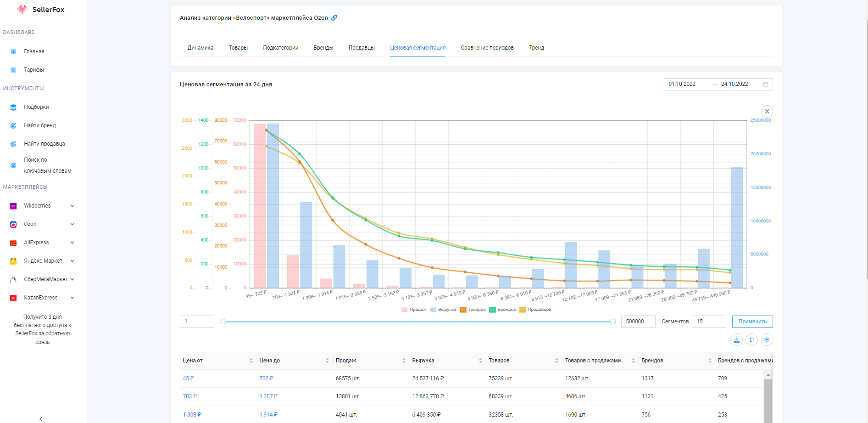Click the right handle of the price range slider
Screen dimensions: 868x423
click(612, 321)
